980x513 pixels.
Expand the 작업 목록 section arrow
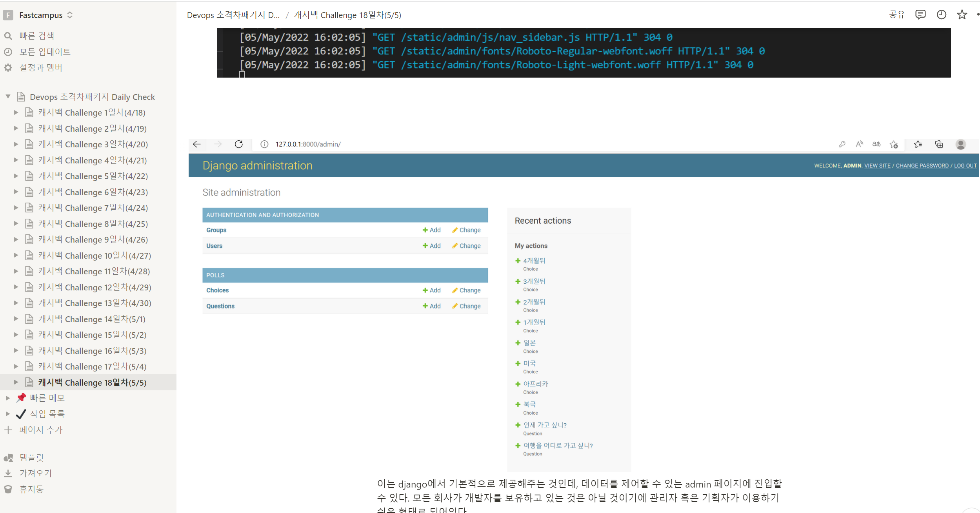coord(8,414)
